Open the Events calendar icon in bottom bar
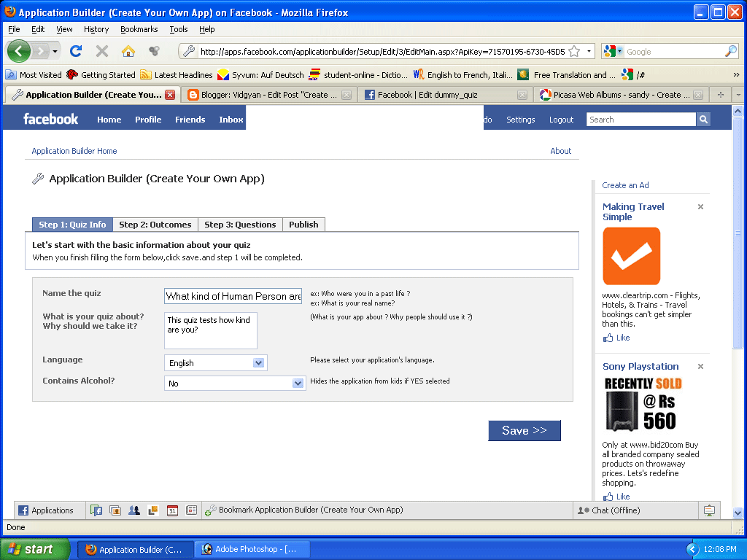747x560 pixels. point(172,510)
